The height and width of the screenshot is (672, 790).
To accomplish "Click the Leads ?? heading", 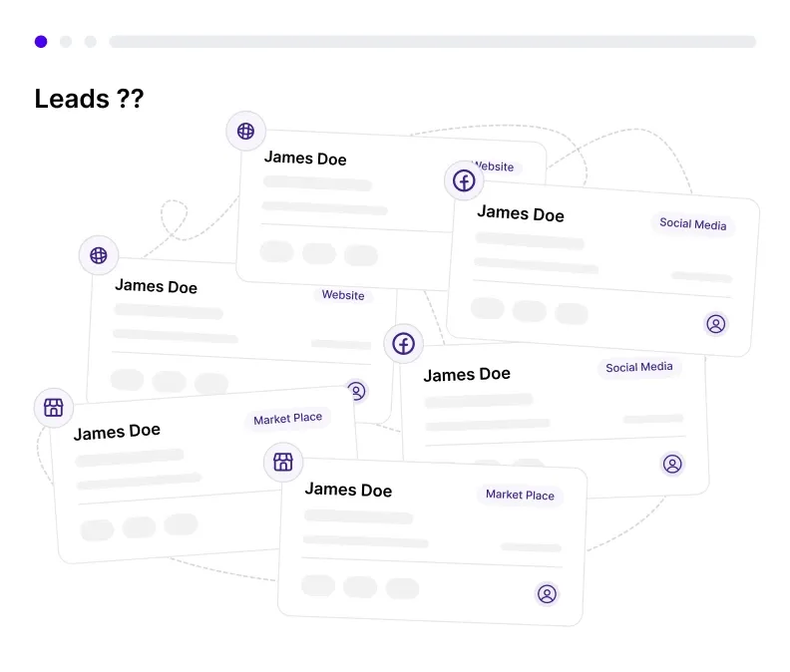I will tap(89, 99).
